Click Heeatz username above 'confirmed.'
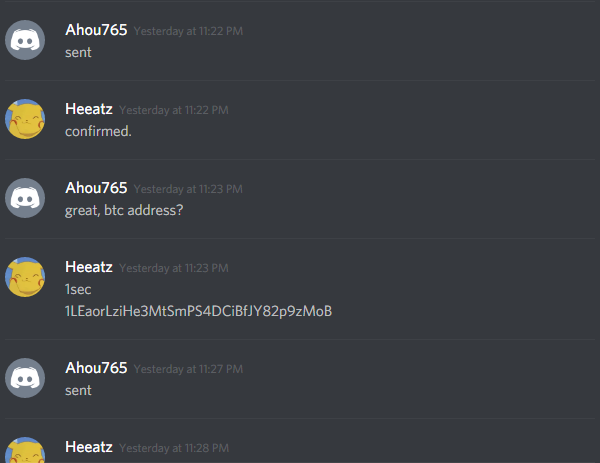 click(89, 109)
